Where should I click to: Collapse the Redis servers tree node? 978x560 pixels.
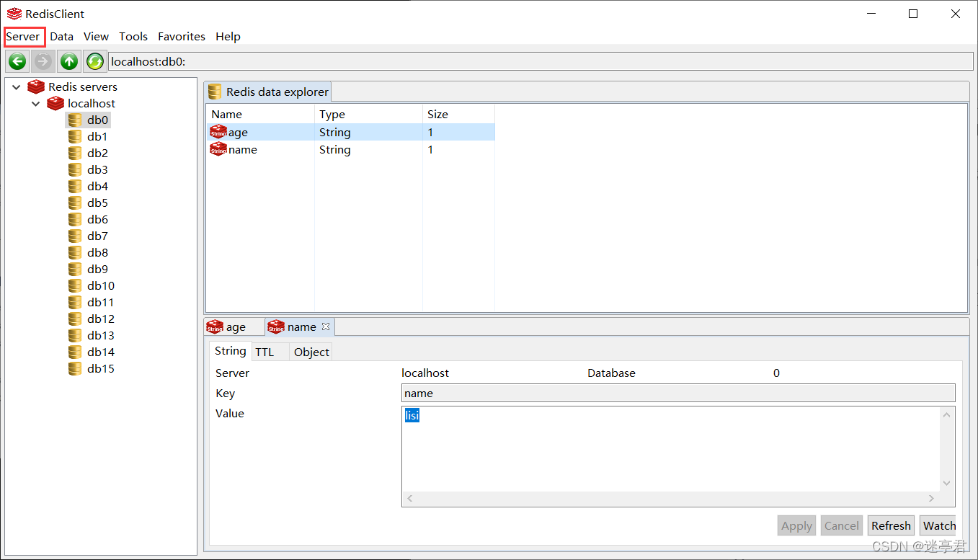[x=17, y=86]
